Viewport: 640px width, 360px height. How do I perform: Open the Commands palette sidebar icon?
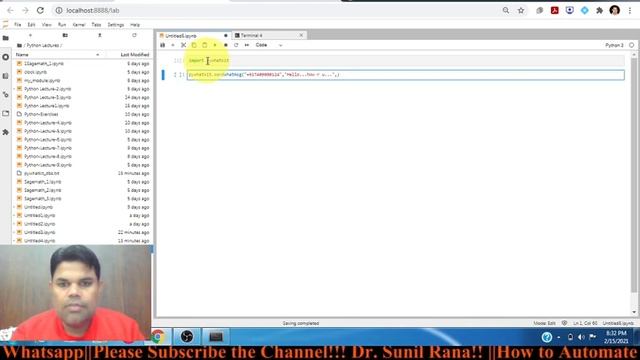pos(5,76)
